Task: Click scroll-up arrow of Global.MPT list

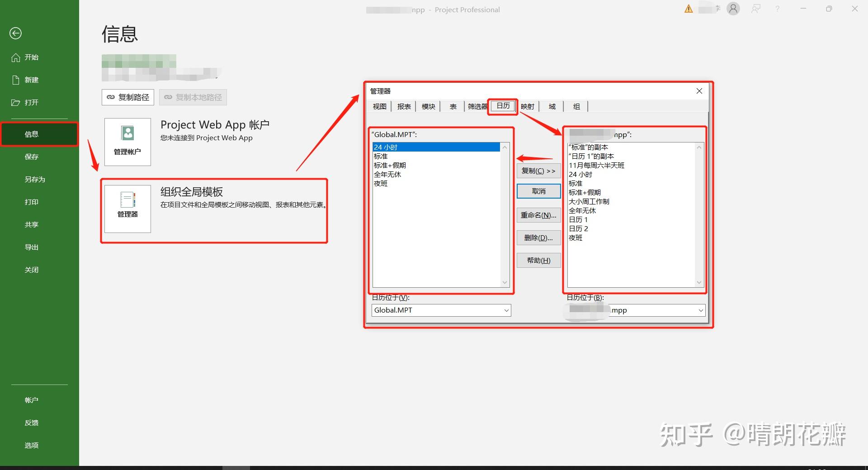Action: tap(505, 147)
